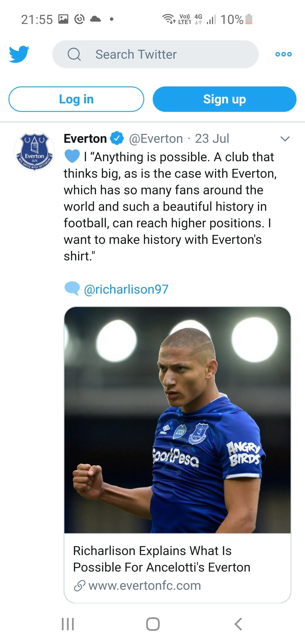The image size is (305, 644).
Task: Tap the search magnifier icon
Action: 74,54
